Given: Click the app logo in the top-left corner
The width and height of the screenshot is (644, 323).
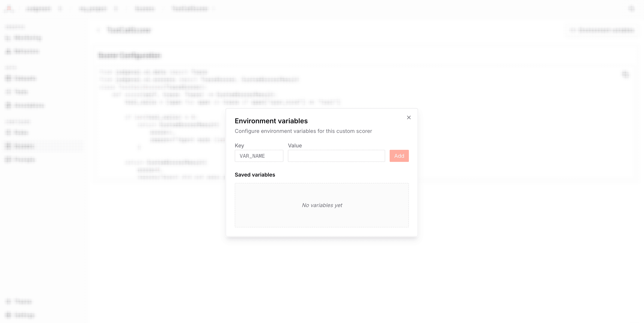Looking at the screenshot, I should [x=9, y=8].
